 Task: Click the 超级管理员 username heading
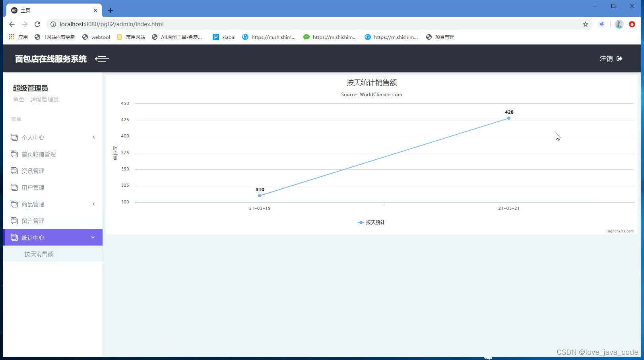coord(31,88)
